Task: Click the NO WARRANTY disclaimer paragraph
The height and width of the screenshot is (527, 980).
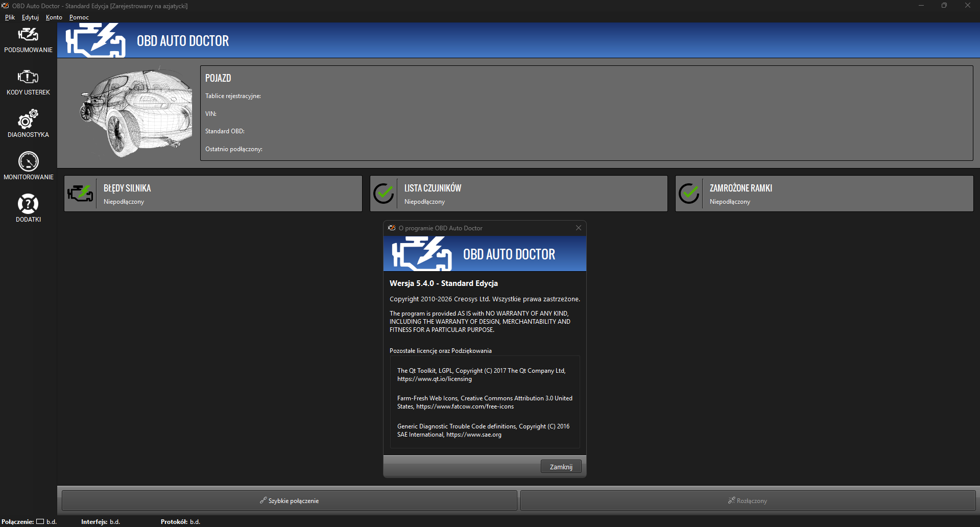Action: pyautogui.click(x=480, y=322)
